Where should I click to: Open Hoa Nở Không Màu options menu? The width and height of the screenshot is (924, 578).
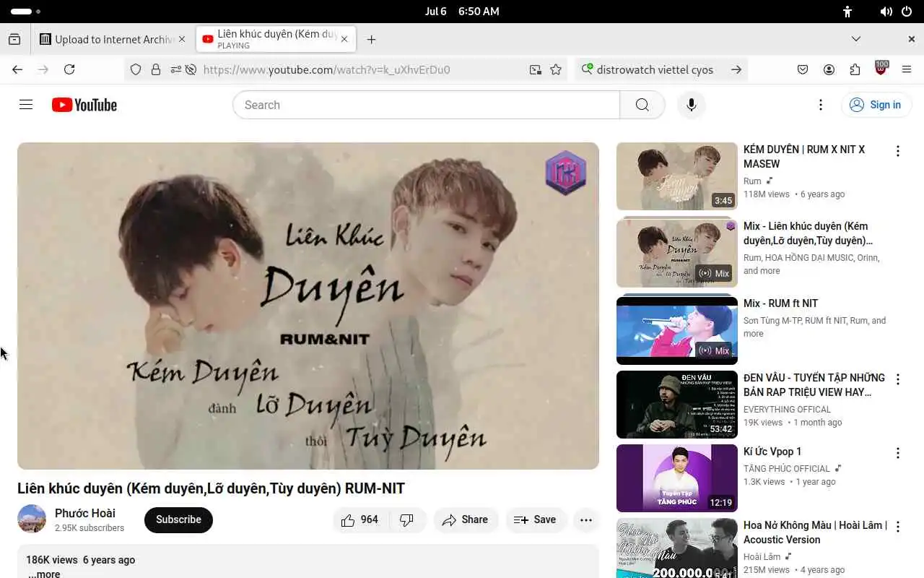tap(898, 527)
